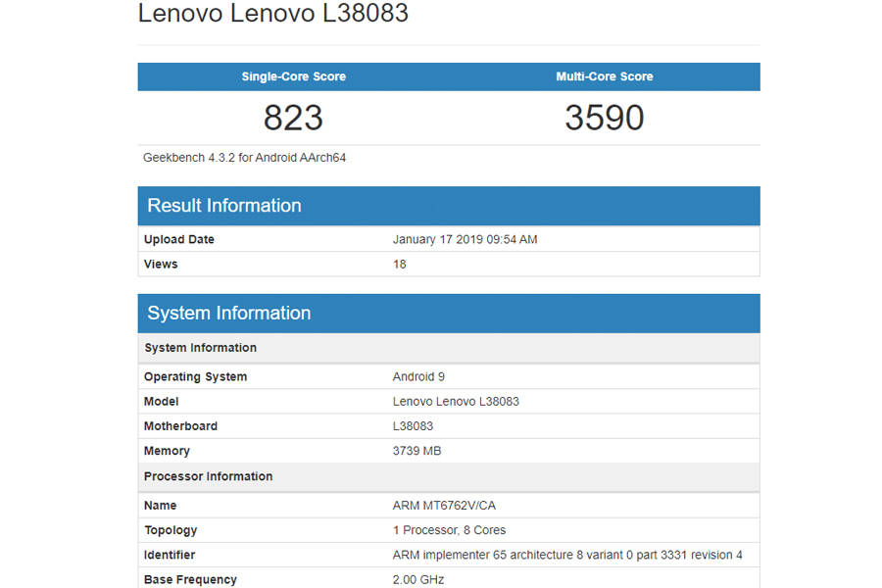Select the Single-Core Score header
This screenshot has width=882, height=588.
click(292, 76)
